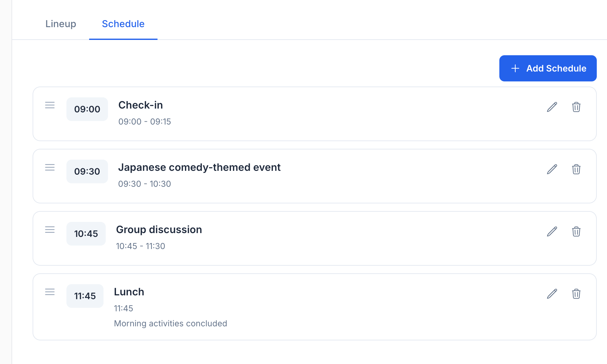Delete the Check-in schedule entry
607x364 pixels.
(x=576, y=108)
